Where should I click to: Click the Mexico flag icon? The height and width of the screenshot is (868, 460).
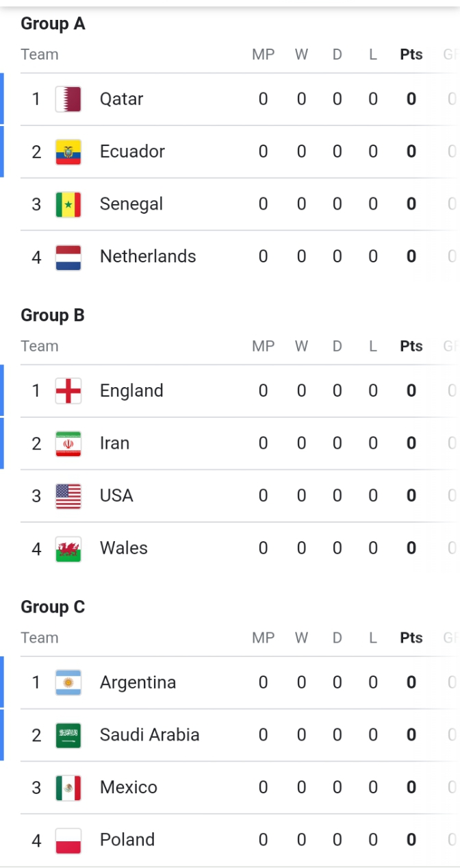click(x=68, y=788)
